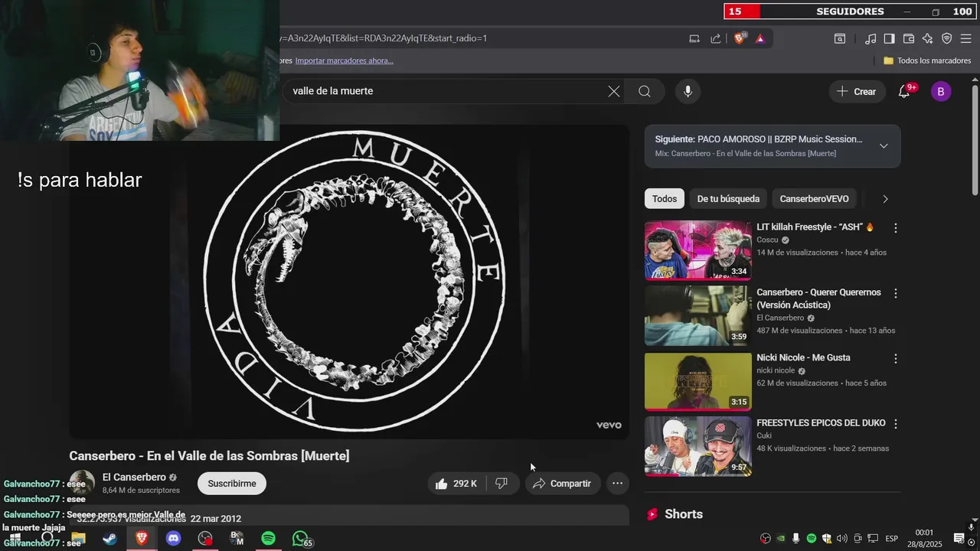Select the 'CanserberoVEVO' chip
Image resolution: width=980 pixels, height=551 pixels.
(814, 199)
